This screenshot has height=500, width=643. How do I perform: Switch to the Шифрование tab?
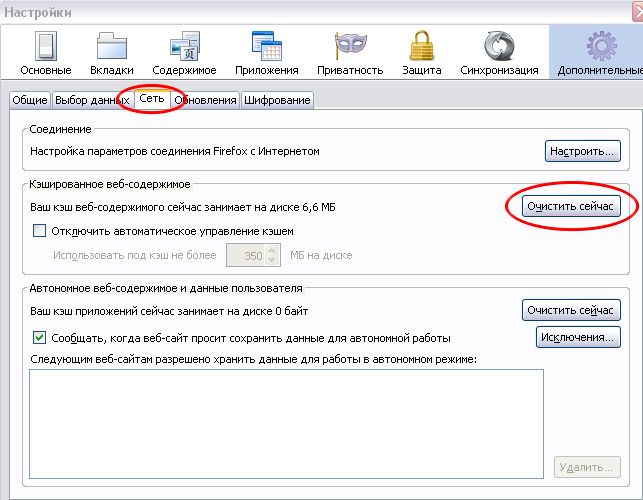277,100
